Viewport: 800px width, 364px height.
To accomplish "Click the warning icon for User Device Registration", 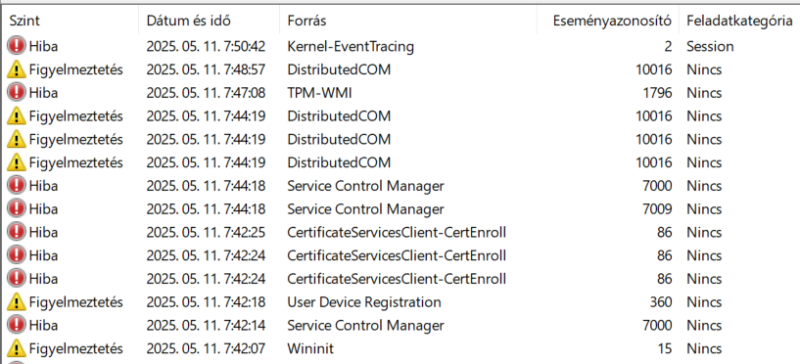I will 17,302.
